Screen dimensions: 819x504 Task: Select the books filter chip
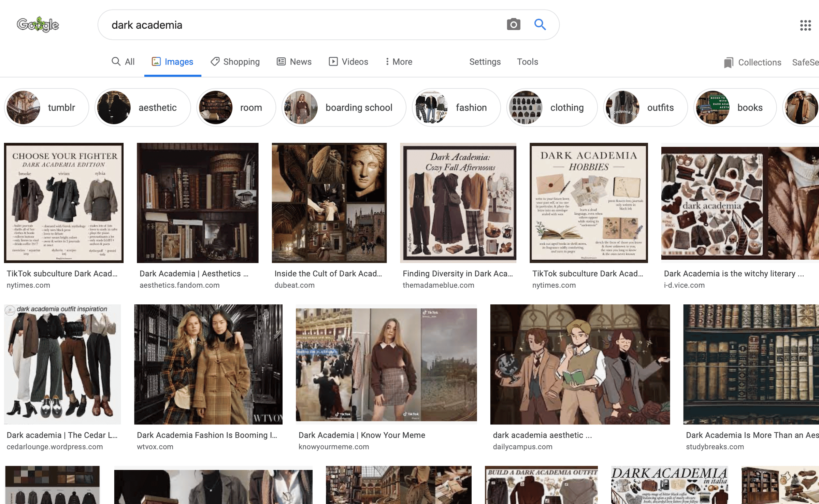point(735,107)
